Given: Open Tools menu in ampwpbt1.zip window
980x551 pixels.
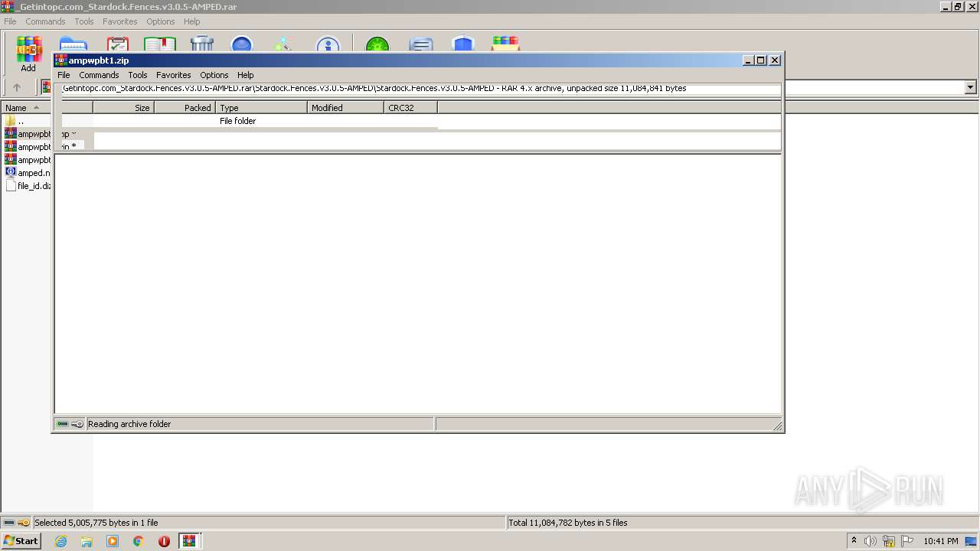Looking at the screenshot, I should 138,75.
